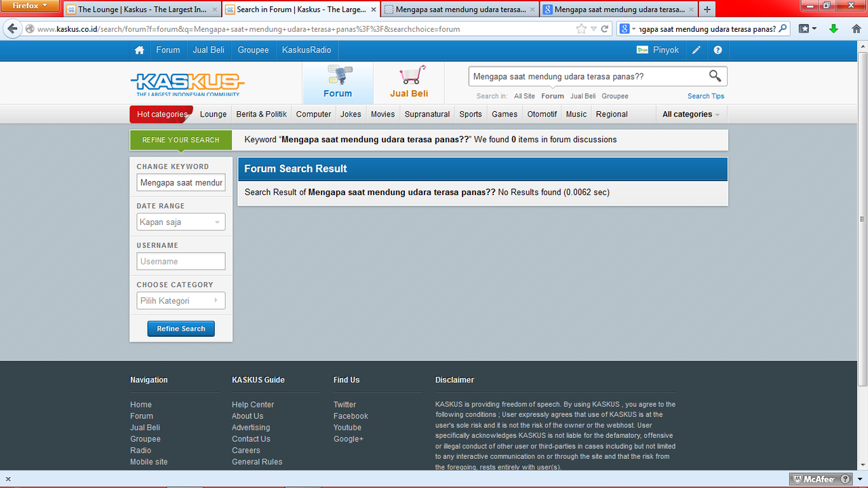Open Jokes category

point(351,115)
